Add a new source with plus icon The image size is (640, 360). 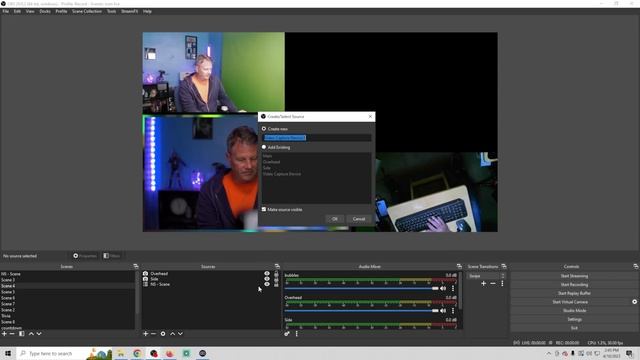(145, 334)
